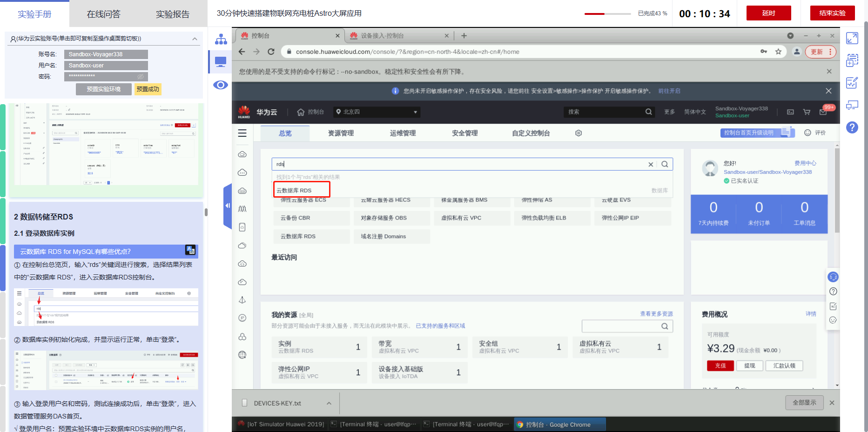Select the 安全管理 console tab
Screen dimensions: 868x432
pos(465,133)
